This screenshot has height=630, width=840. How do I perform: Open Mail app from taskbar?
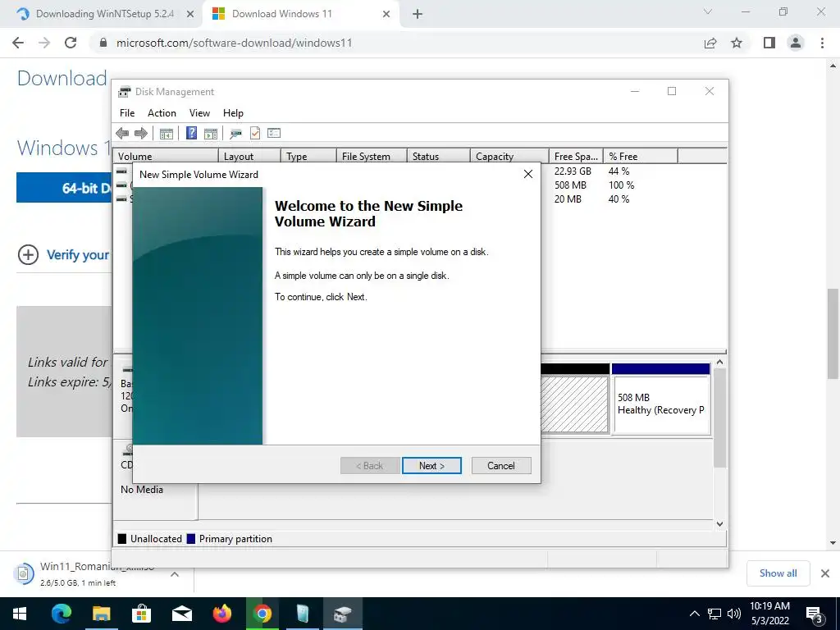tap(181, 614)
